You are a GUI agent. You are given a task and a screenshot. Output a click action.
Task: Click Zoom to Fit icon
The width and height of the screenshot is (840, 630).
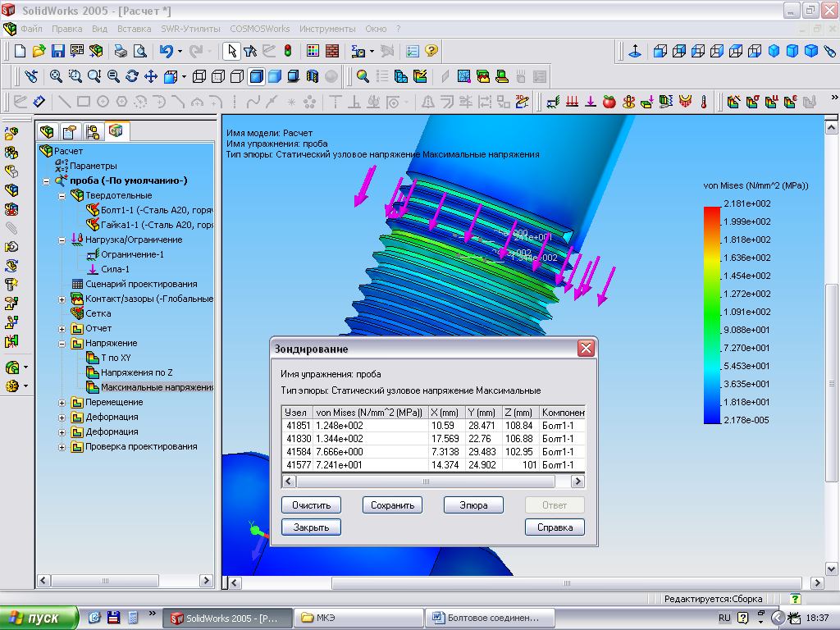(56, 76)
